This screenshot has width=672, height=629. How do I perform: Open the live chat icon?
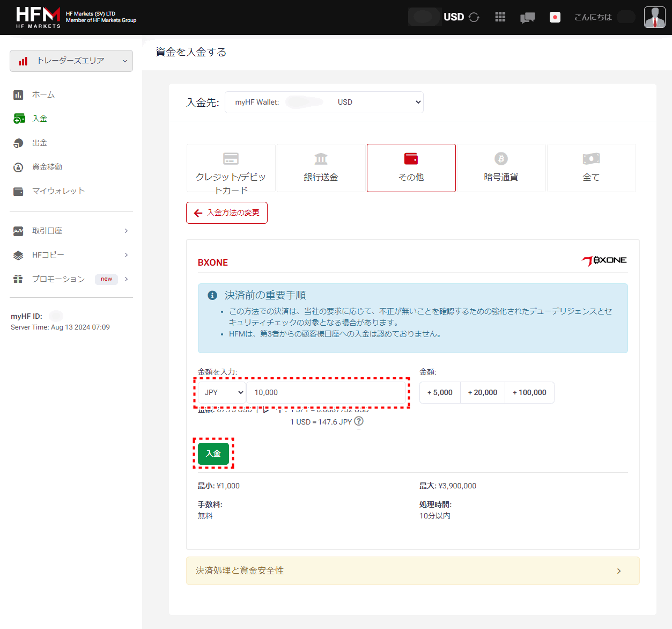tap(528, 18)
